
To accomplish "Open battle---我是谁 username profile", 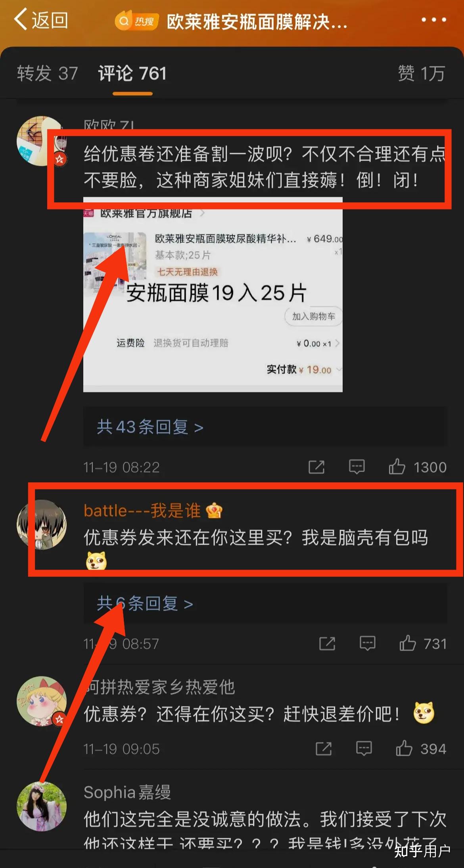I will pyautogui.click(x=142, y=511).
